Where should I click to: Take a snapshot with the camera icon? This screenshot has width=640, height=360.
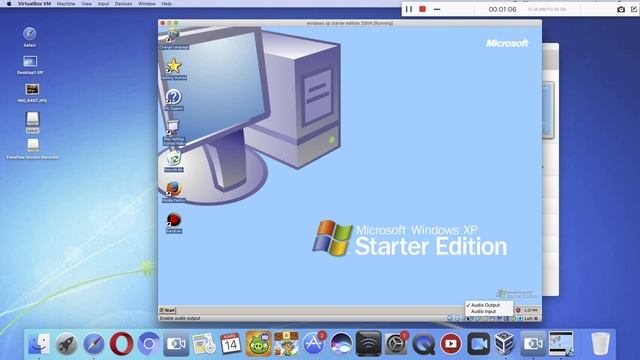(621, 9)
